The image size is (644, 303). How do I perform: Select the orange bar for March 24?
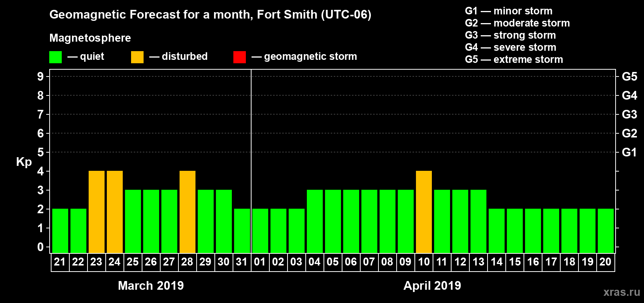tap(115, 212)
